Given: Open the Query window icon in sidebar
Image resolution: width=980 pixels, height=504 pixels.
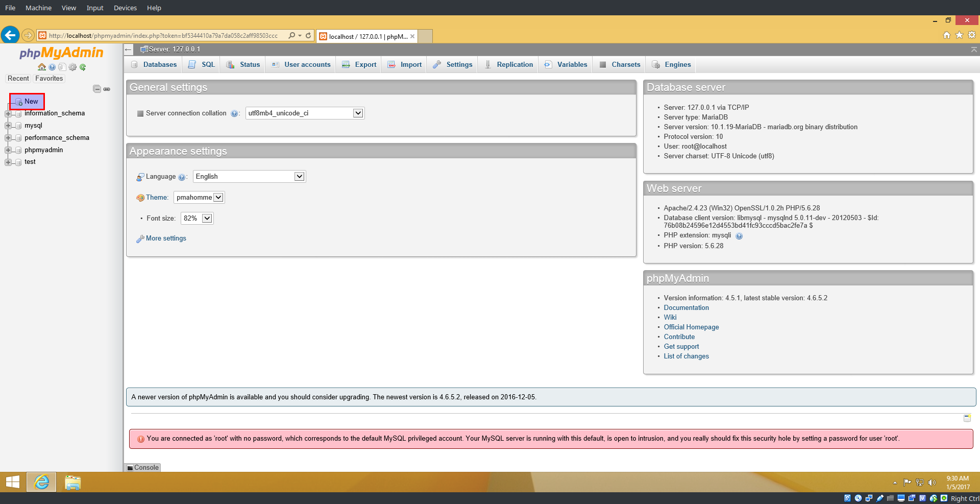Looking at the screenshot, I should click(62, 67).
